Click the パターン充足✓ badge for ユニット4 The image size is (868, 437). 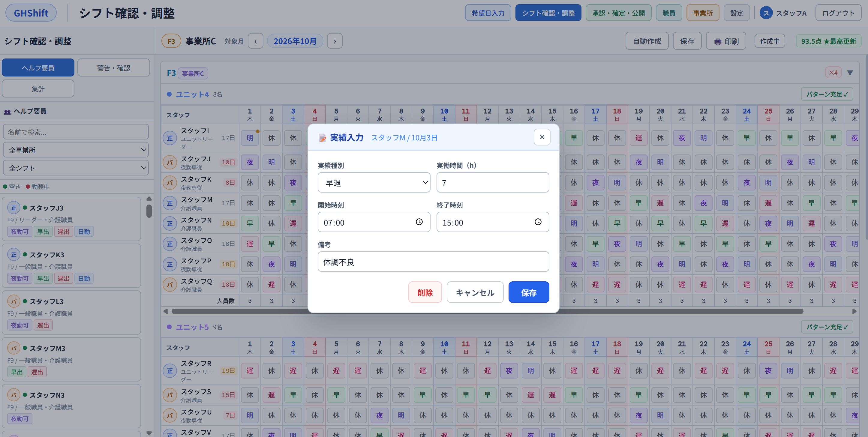tap(827, 94)
